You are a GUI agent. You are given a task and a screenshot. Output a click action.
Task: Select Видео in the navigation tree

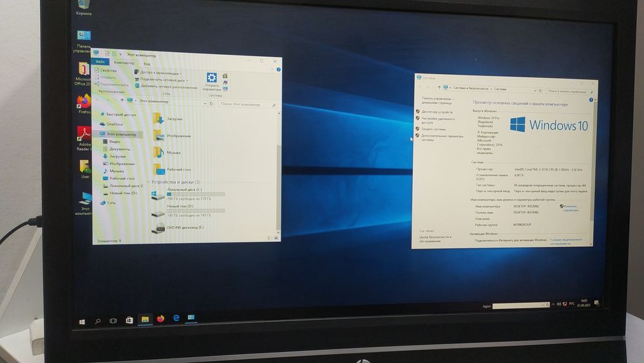[x=111, y=141]
